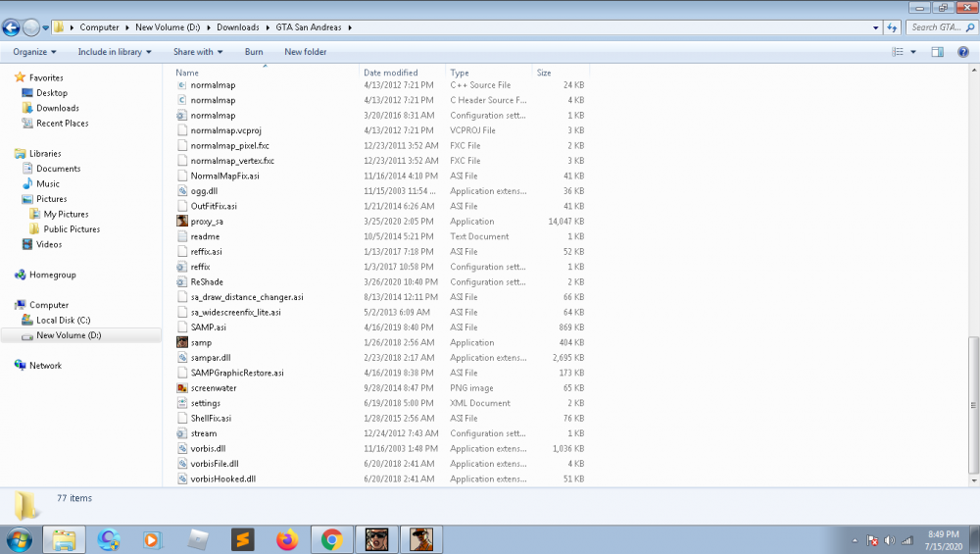Select Local Disk (C:)

click(x=63, y=321)
